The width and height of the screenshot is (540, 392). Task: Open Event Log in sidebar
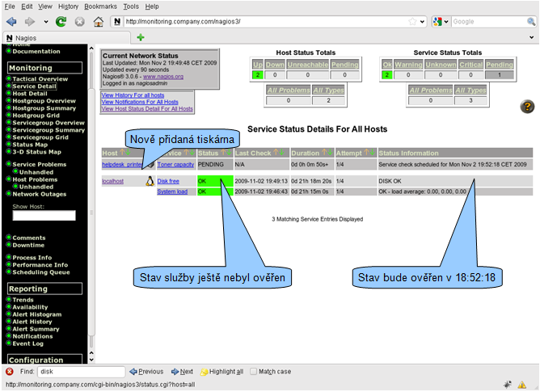click(28, 344)
